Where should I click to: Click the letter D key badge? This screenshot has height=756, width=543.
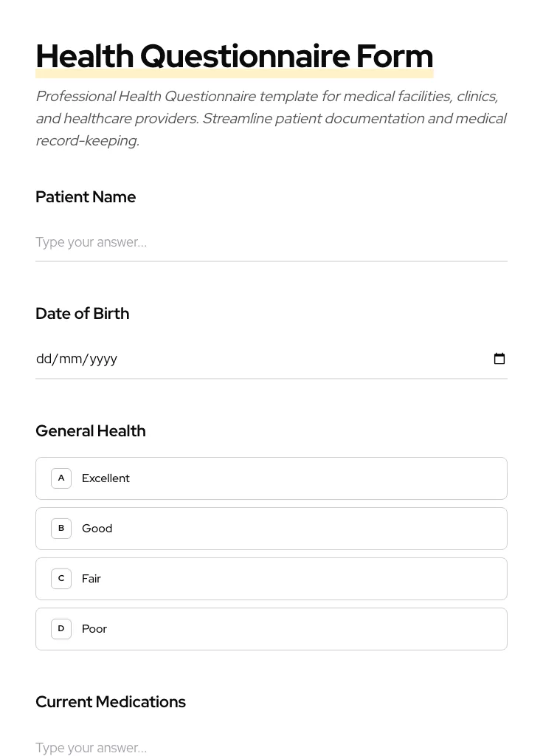coord(61,628)
